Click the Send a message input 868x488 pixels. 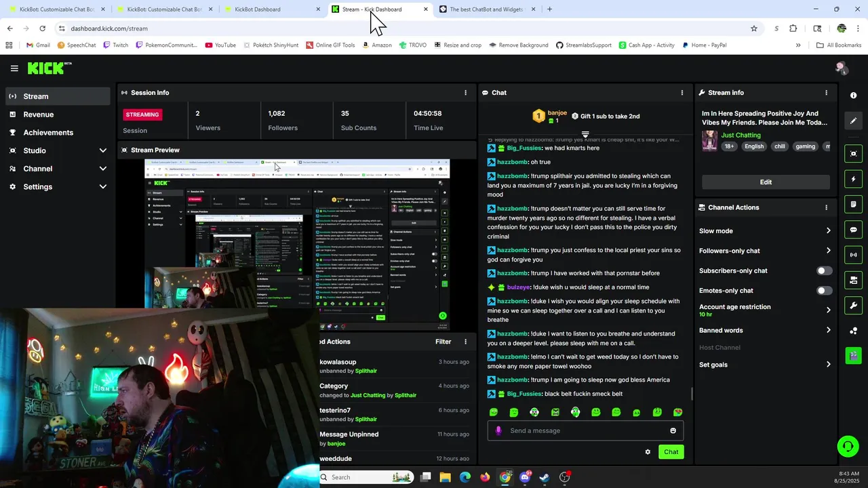coord(585,430)
